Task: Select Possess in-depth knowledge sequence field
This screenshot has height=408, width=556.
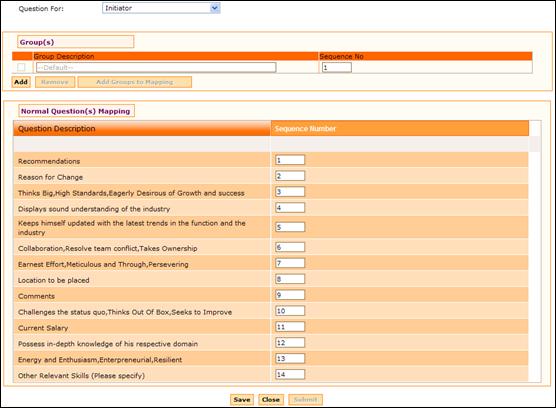Action: 290,343
